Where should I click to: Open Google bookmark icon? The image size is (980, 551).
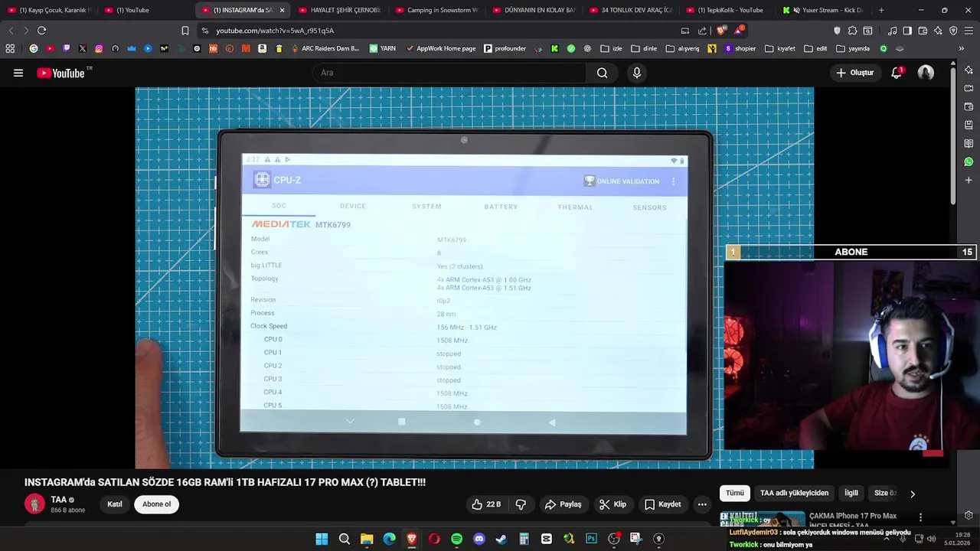tap(33, 48)
